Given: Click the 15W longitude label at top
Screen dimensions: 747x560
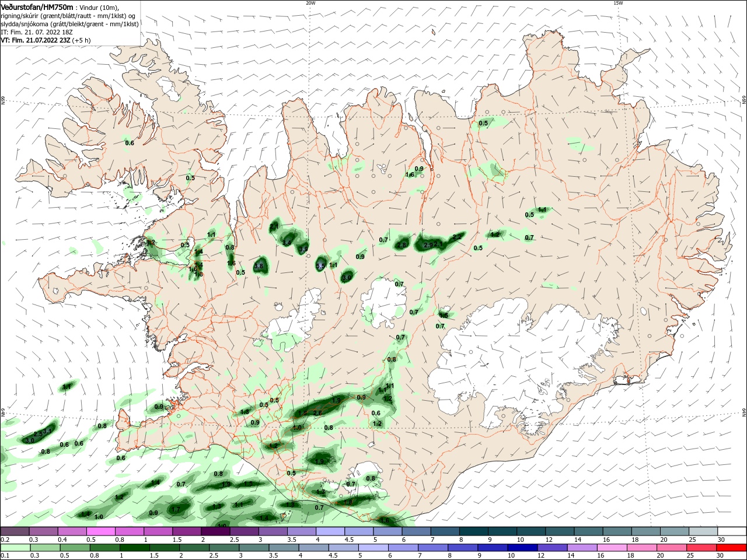Looking at the screenshot, I should coord(618,3).
